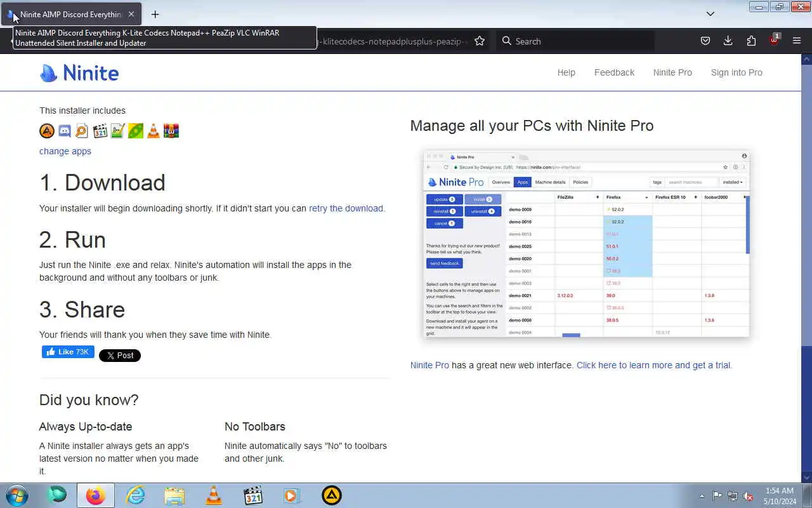Click the 'Manage all your PCs with Ninite Pro' heading
The image size is (812, 508).
[x=532, y=126]
